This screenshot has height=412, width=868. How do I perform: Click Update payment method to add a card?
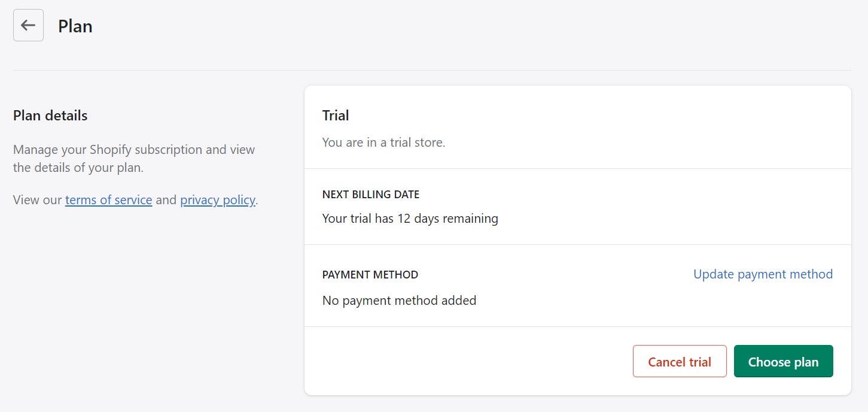coord(762,274)
